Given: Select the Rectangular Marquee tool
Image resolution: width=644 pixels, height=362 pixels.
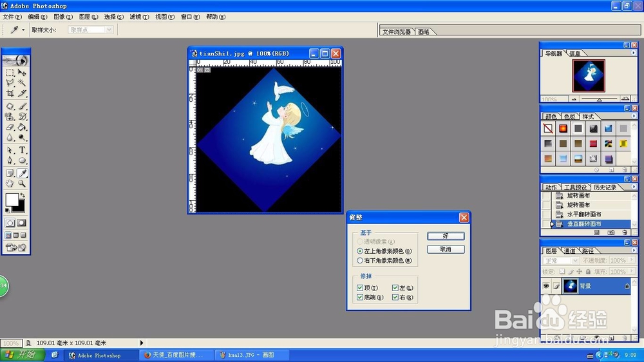Looking at the screenshot, I should coord(10,73).
